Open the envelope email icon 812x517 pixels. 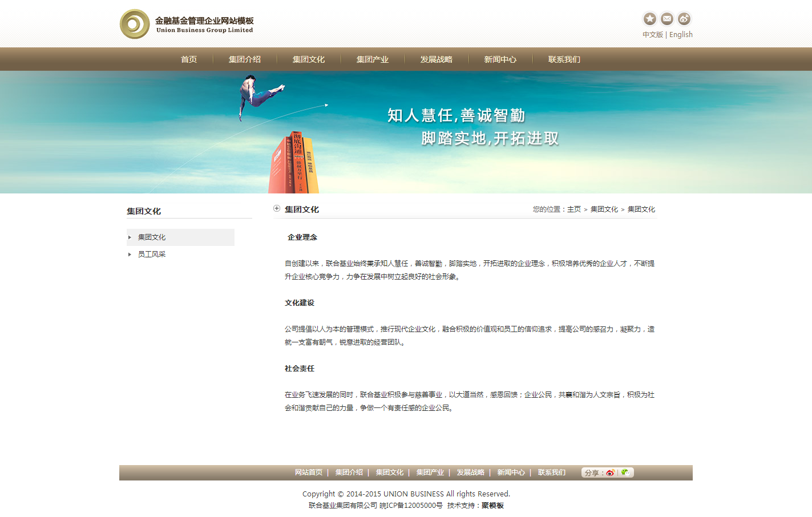[666, 19]
